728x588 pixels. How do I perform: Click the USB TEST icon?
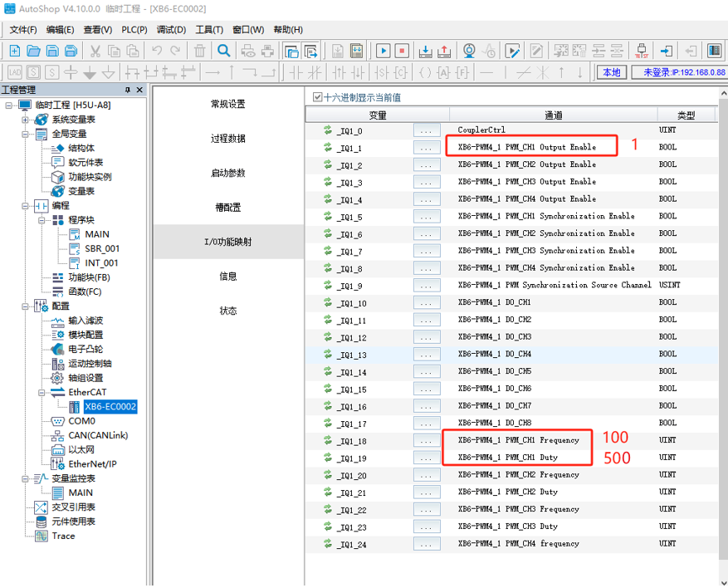642,51
